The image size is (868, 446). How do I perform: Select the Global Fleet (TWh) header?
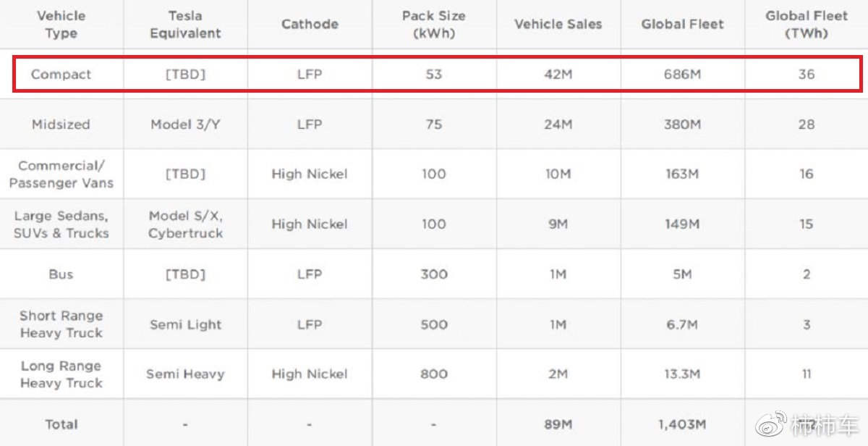click(x=807, y=24)
